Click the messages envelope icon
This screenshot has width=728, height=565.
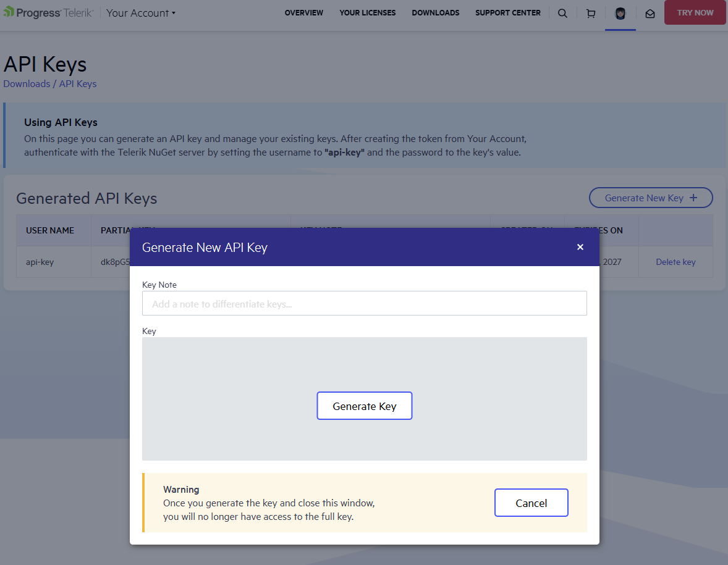point(650,13)
